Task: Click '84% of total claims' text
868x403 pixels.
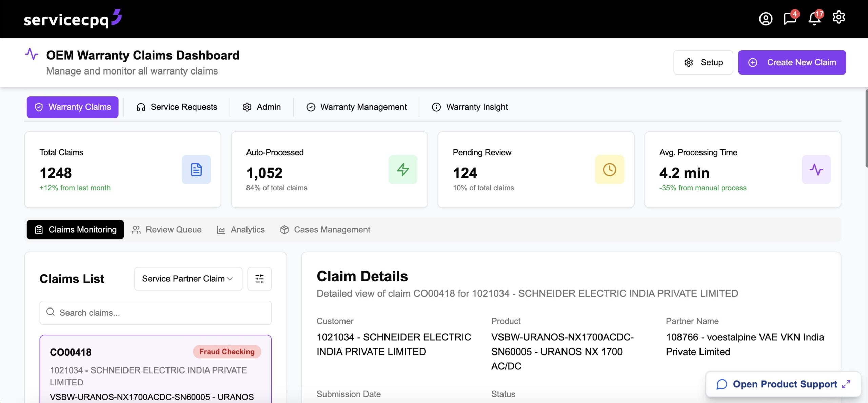Action: [x=277, y=188]
